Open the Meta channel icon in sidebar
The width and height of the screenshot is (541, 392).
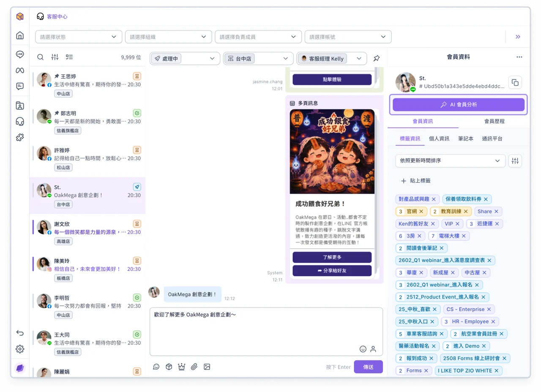coord(20,70)
